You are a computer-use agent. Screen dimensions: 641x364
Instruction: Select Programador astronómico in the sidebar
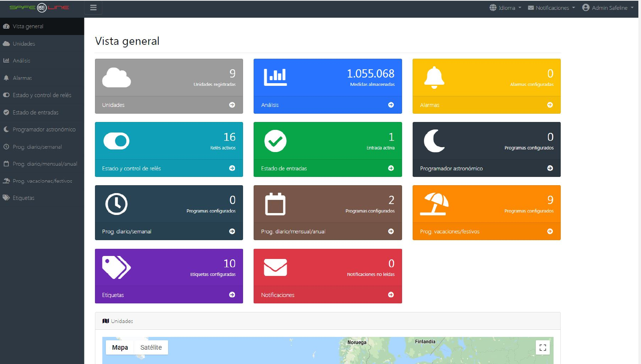[44, 129]
